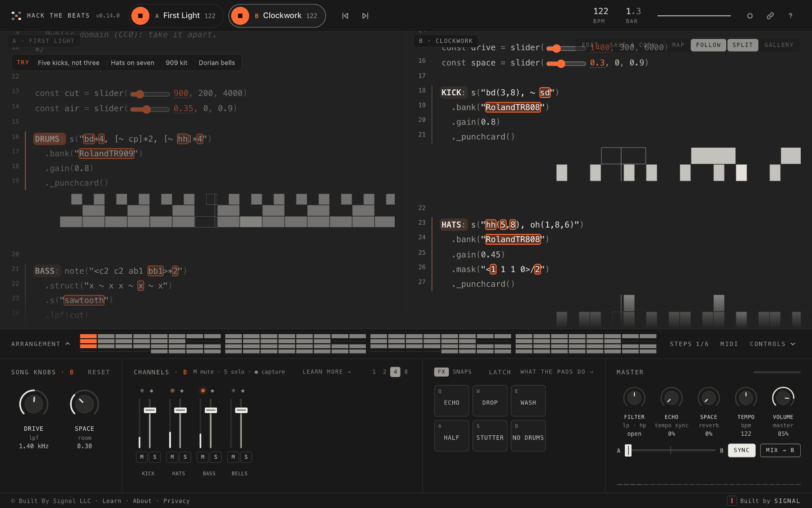Trigger the NO DRUMS pad
812x508 pixels.
click(x=528, y=436)
